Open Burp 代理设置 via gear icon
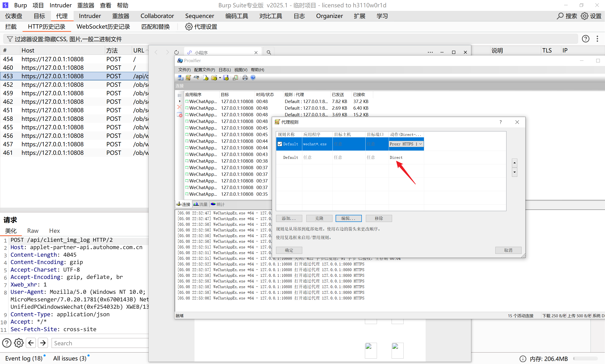Screen dimensions: 605x364 [x=189, y=27]
